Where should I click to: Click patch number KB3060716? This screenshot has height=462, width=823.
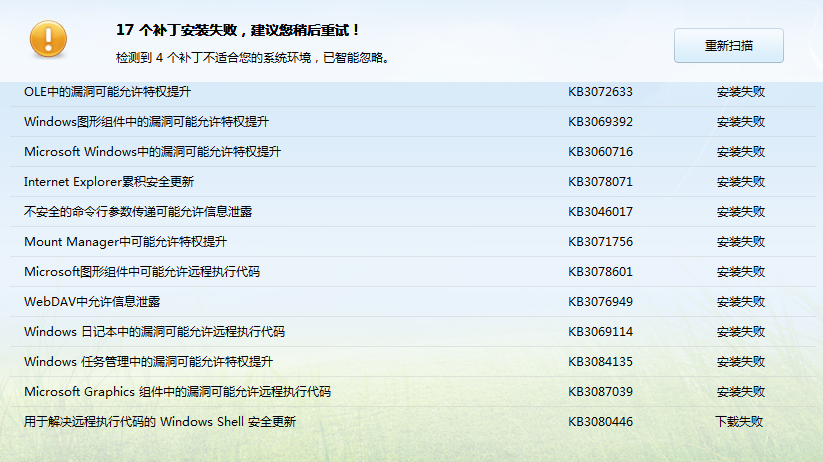(x=600, y=152)
